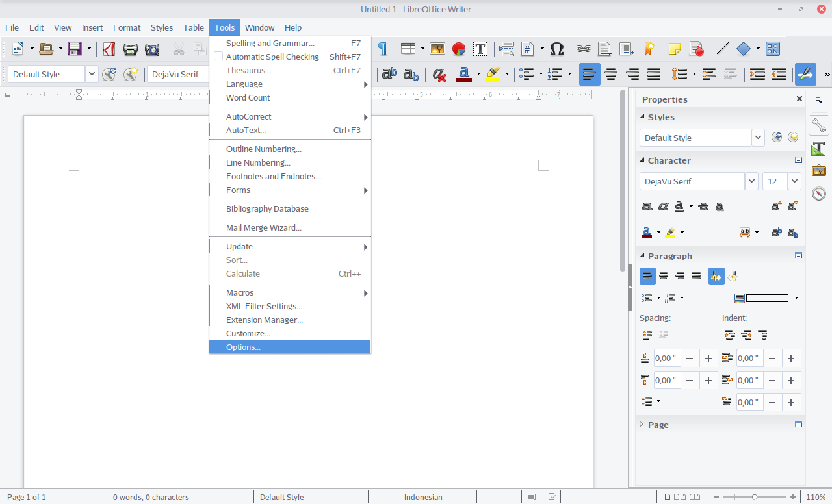Open toolbar font color dropdown arrow
Screen dimensions: 832x504
[478, 74]
